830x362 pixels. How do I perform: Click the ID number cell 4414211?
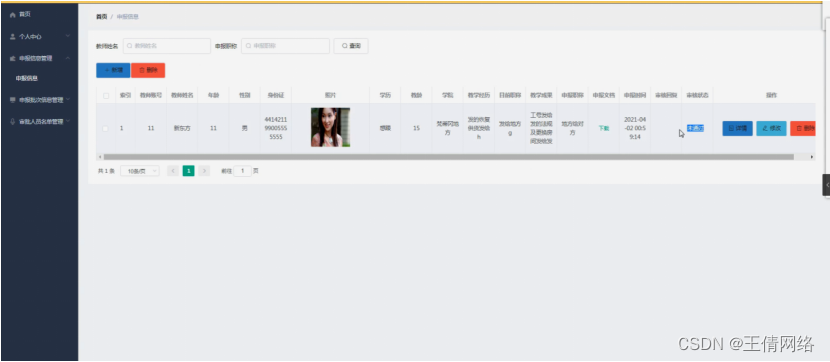coord(276,129)
